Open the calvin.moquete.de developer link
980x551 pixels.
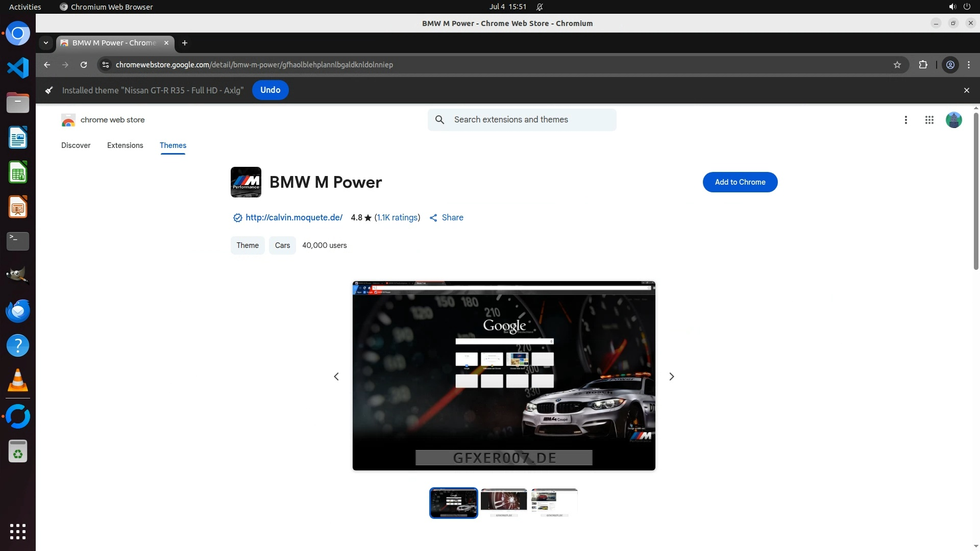(293, 217)
